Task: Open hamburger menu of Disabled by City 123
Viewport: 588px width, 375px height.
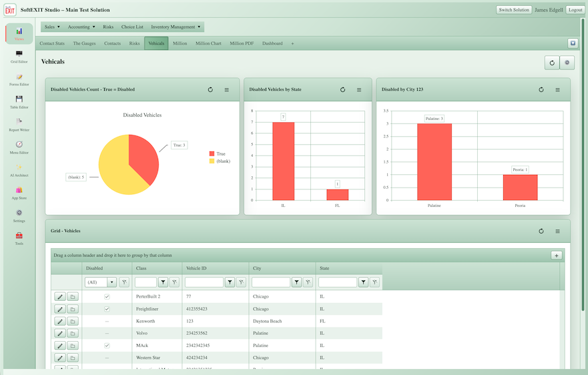Action: pyautogui.click(x=557, y=89)
